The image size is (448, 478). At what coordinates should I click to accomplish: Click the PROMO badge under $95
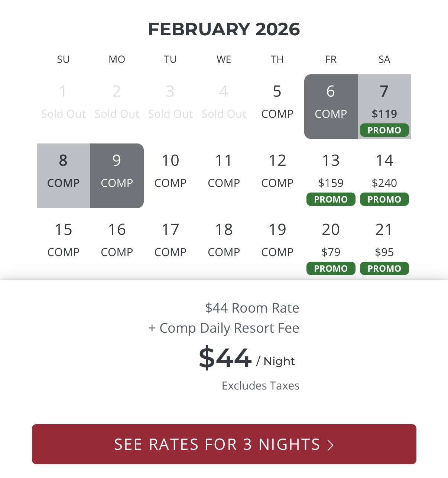click(384, 268)
